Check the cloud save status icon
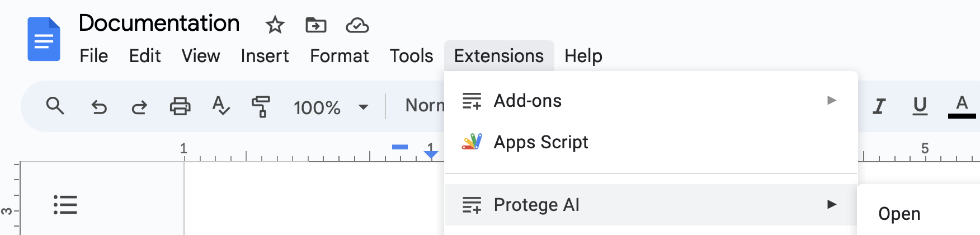This screenshot has height=235, width=980. (357, 25)
